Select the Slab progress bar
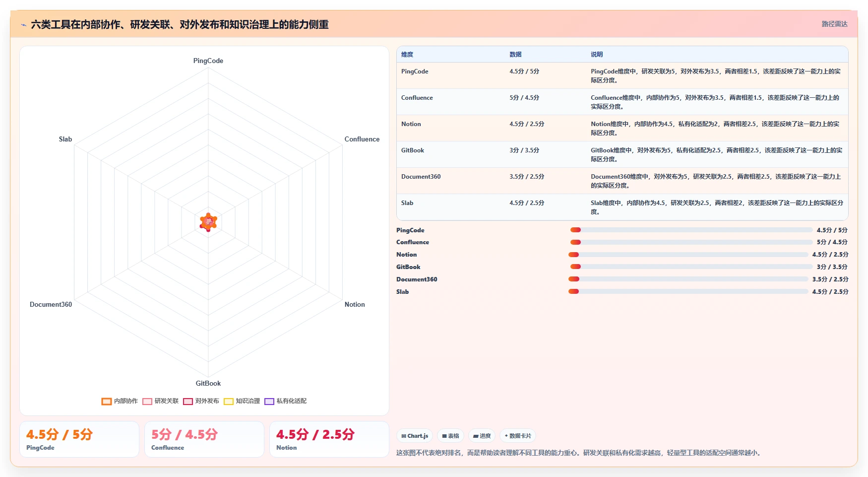868x477 pixels. [688, 291]
